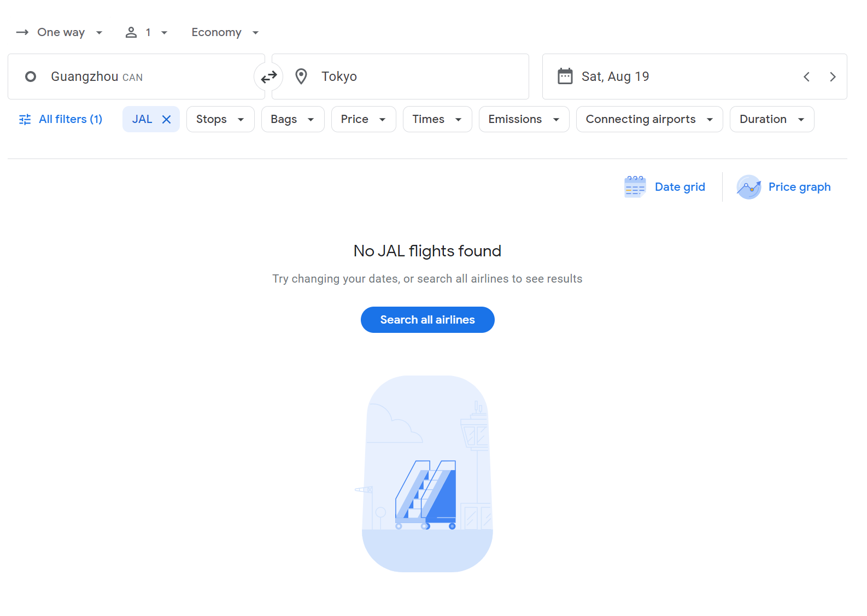Click the passenger person icon

click(131, 32)
